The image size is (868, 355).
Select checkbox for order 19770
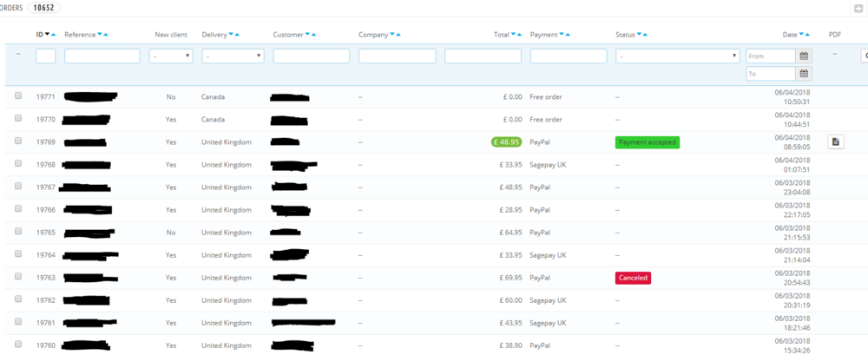click(18, 118)
